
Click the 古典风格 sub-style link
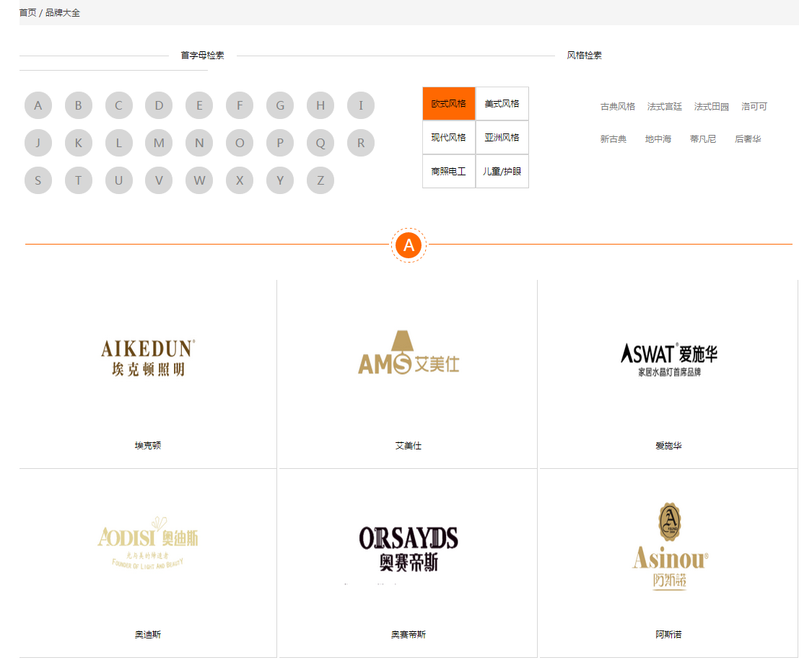(x=618, y=107)
